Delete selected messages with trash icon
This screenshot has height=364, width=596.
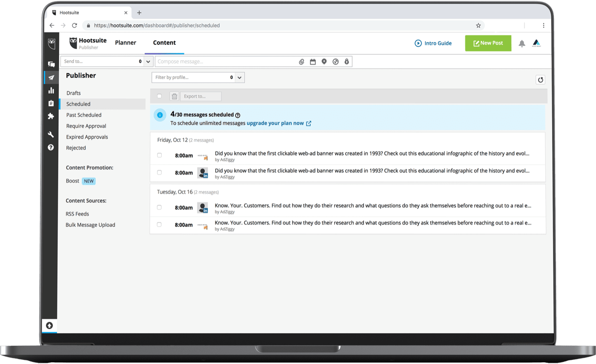tap(174, 97)
